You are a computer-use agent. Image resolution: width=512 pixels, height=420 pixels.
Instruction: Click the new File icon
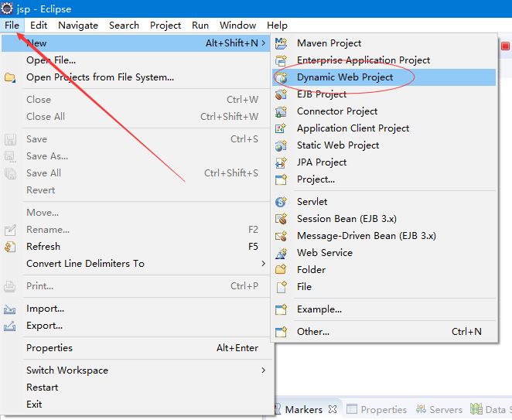(281, 287)
